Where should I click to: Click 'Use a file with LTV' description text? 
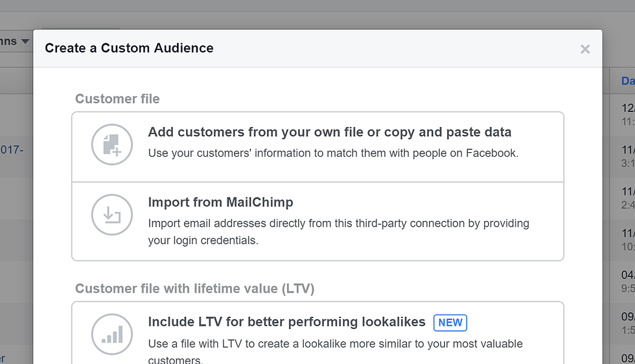click(x=336, y=351)
